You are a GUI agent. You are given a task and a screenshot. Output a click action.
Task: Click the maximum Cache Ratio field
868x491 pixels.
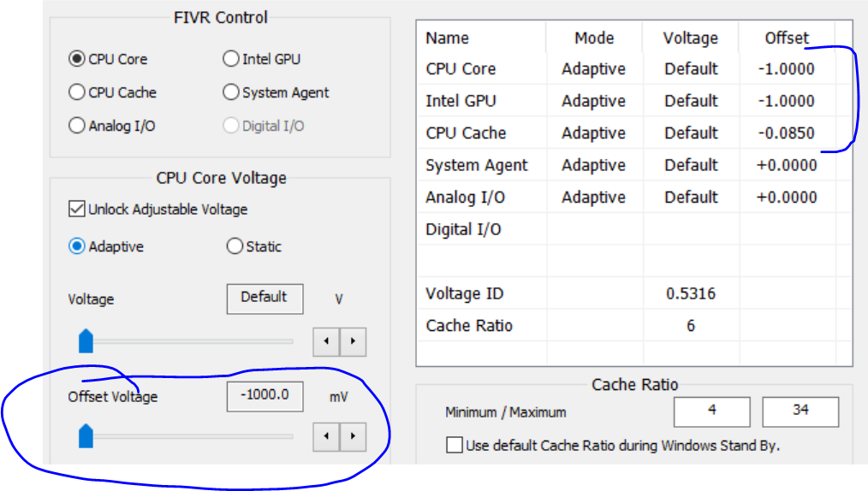click(x=800, y=411)
